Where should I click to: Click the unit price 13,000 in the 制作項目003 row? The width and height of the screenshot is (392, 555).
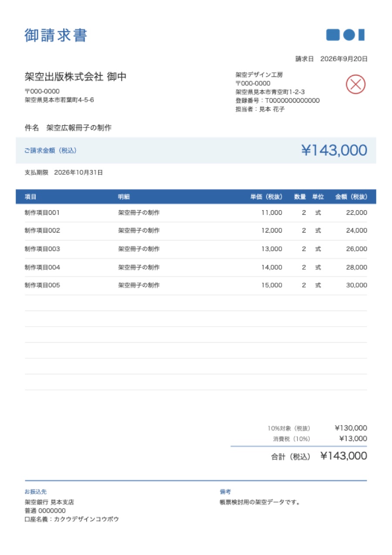pos(272,249)
